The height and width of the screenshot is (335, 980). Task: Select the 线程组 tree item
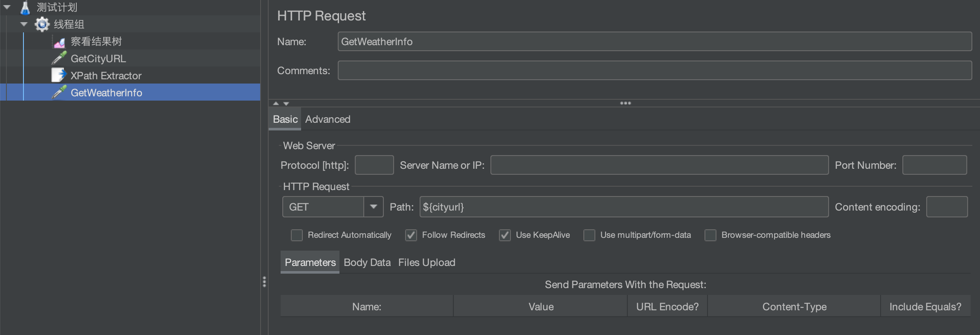(69, 24)
